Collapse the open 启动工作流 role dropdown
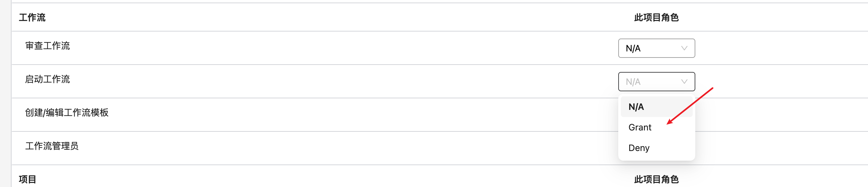 click(656, 82)
